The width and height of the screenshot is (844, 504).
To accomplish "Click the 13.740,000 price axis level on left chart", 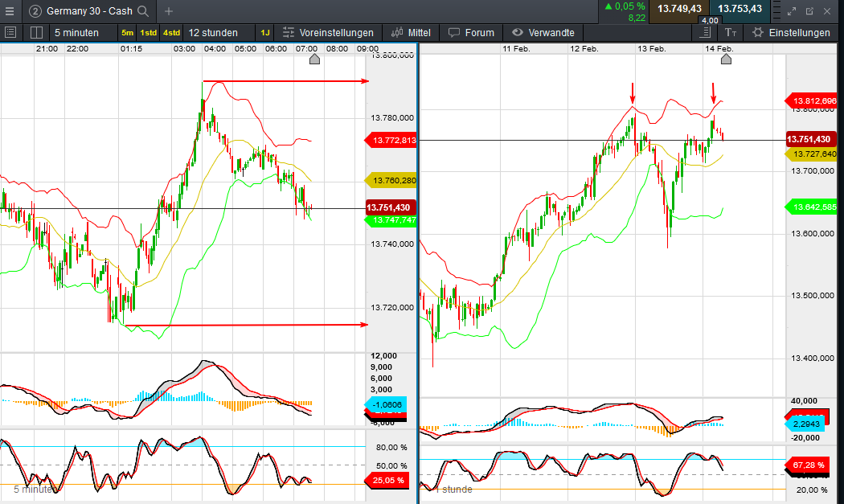I will 392,244.
